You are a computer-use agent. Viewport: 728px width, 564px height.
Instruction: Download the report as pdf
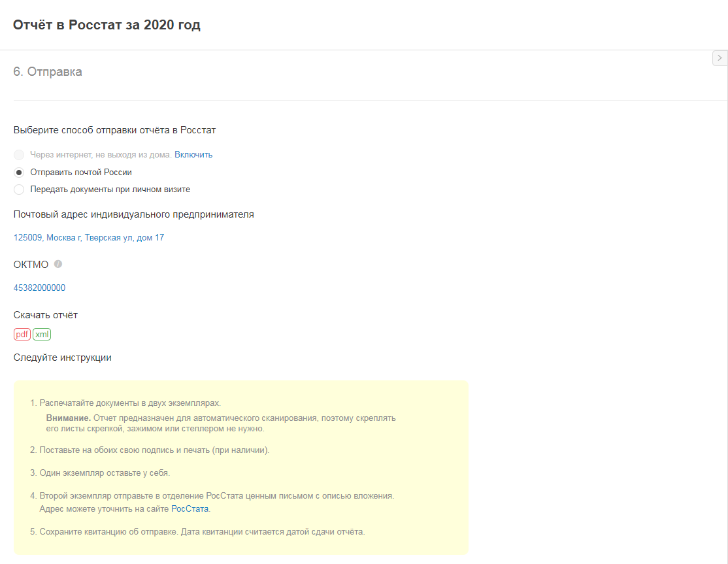pyautogui.click(x=22, y=335)
